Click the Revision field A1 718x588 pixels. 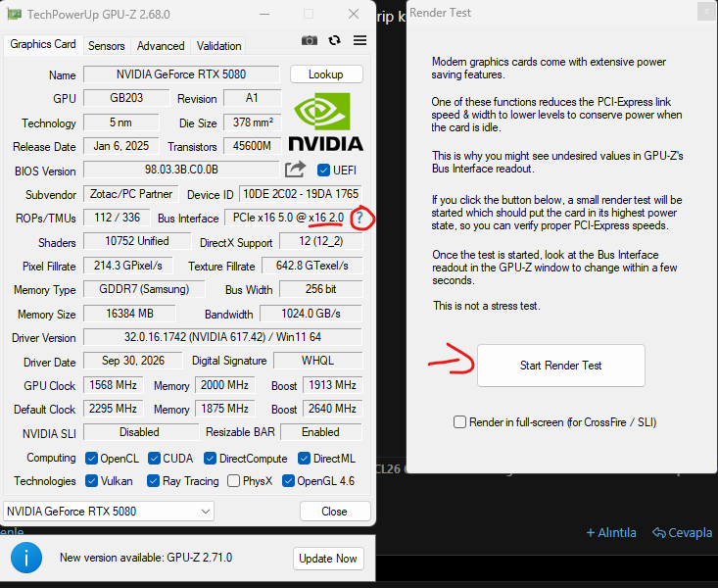pos(253,98)
